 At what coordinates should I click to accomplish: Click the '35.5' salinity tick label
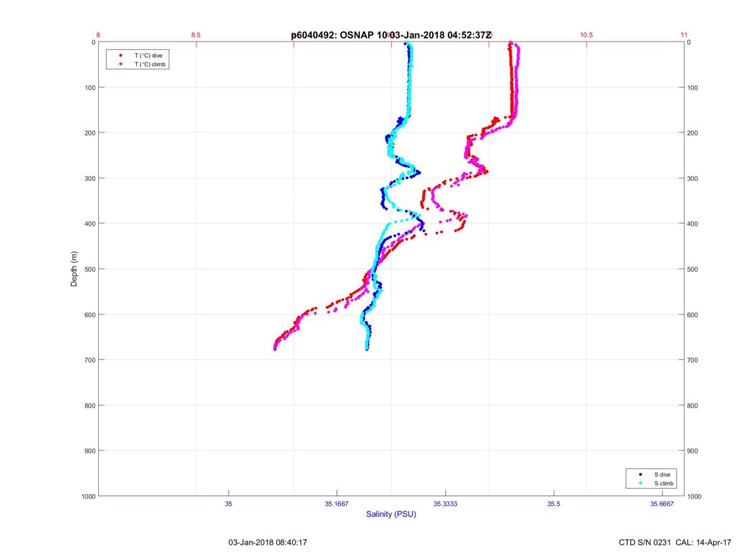554,504
